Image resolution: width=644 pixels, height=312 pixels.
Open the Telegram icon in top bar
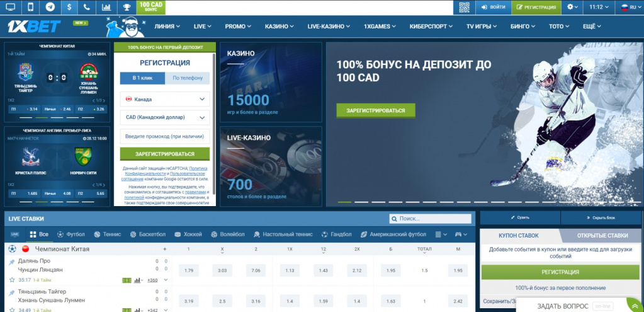[50, 7]
